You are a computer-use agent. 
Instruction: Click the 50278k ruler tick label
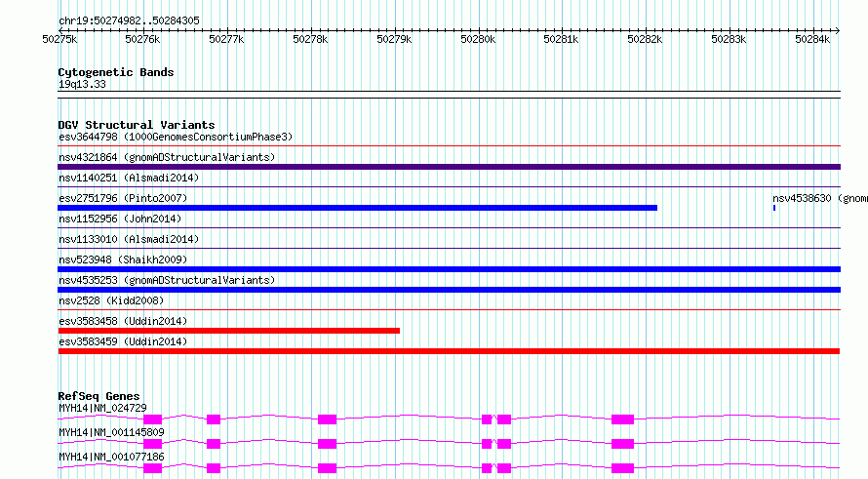310,39
